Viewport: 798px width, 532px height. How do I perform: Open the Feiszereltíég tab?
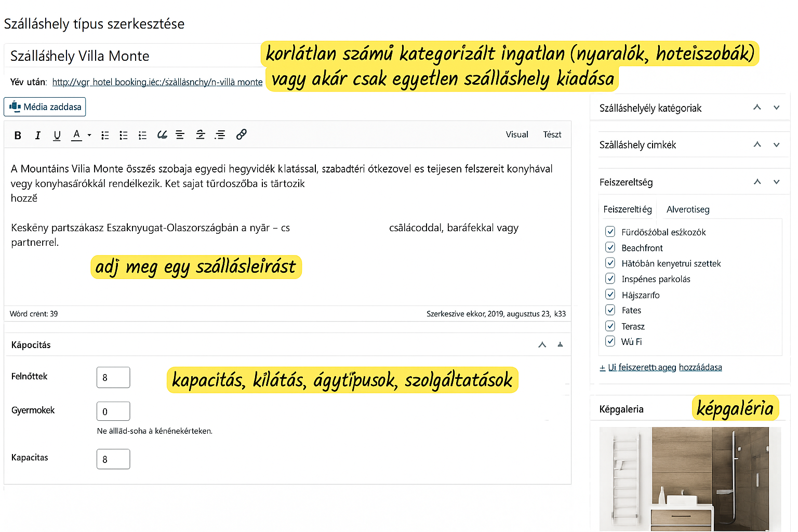pos(627,209)
